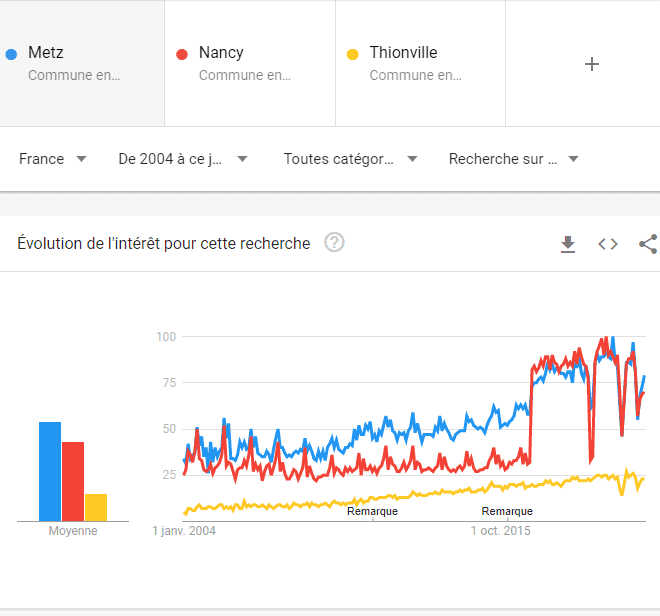Screen dimensions: 660x616
Task: Click the yellow Thionville average bar
Action: (96, 507)
